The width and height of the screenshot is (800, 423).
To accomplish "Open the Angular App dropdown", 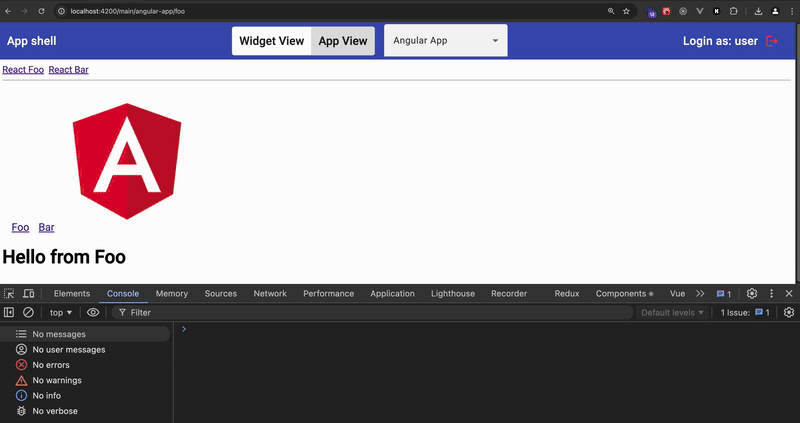I will tap(445, 40).
